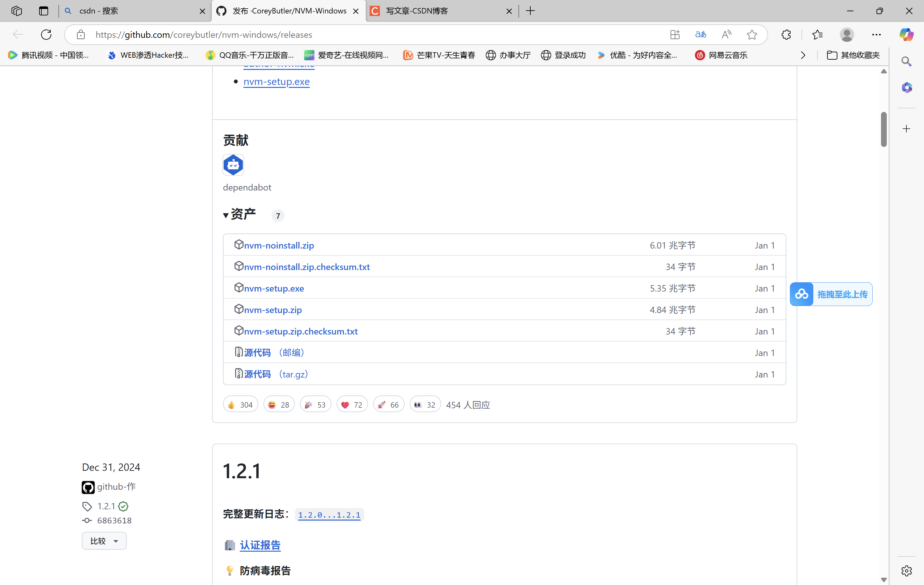
Task: Open the 1.2.0...1.2.1 changelog link
Action: [x=329, y=515]
